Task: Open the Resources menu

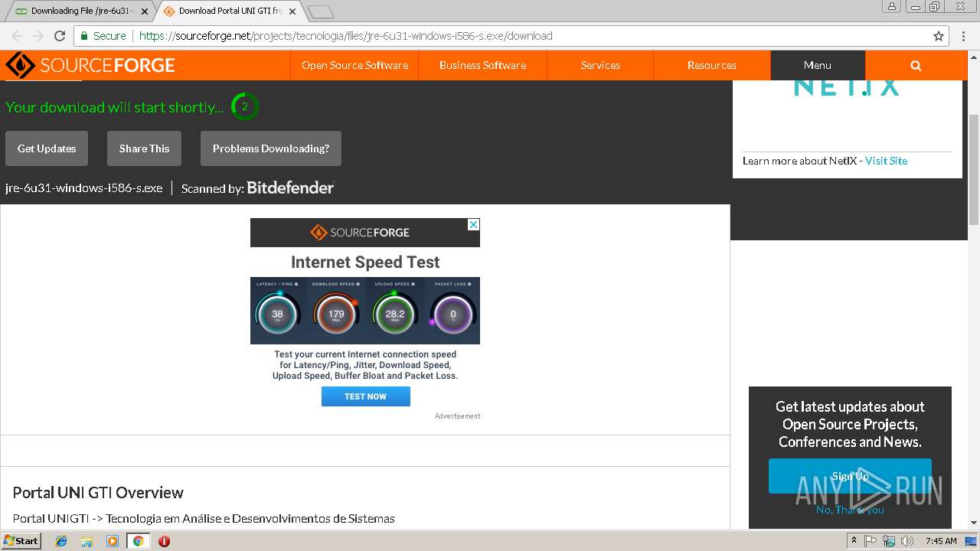Action: click(x=712, y=65)
